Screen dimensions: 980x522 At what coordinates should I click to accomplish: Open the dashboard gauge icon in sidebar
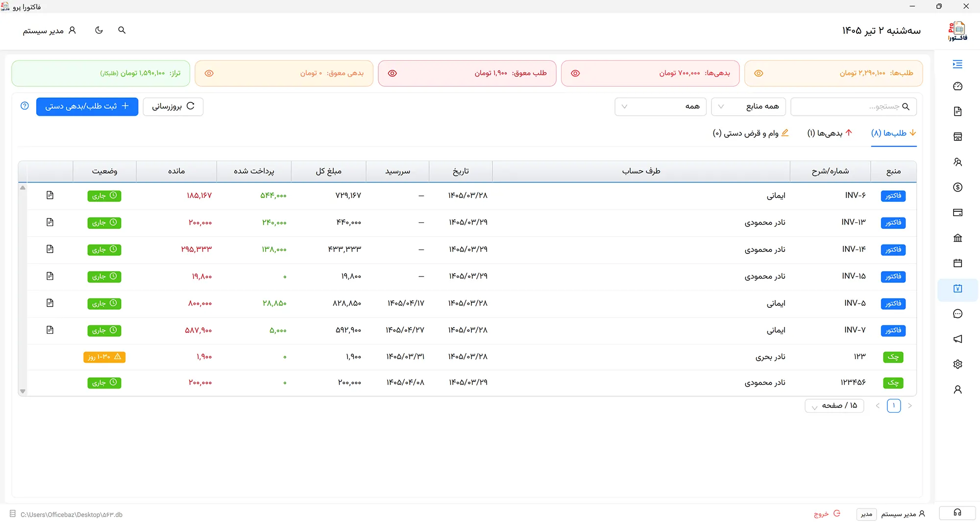pyautogui.click(x=957, y=87)
